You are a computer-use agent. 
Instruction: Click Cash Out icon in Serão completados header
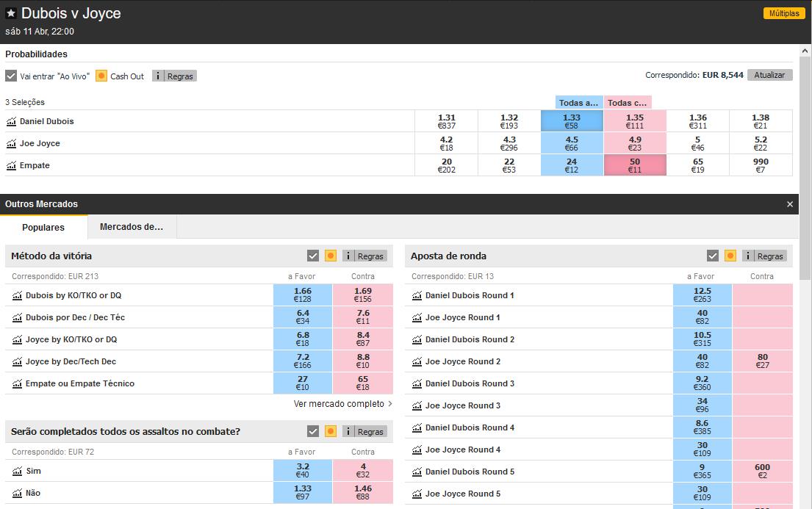click(x=331, y=431)
